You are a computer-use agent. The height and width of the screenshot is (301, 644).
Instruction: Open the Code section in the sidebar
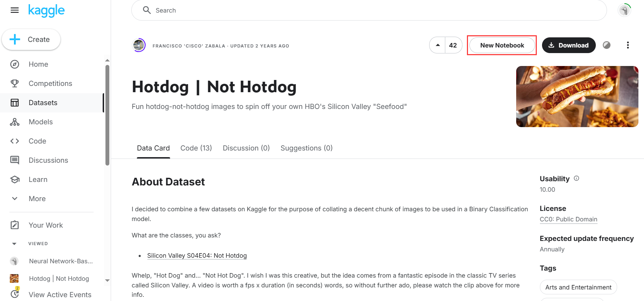[37, 141]
